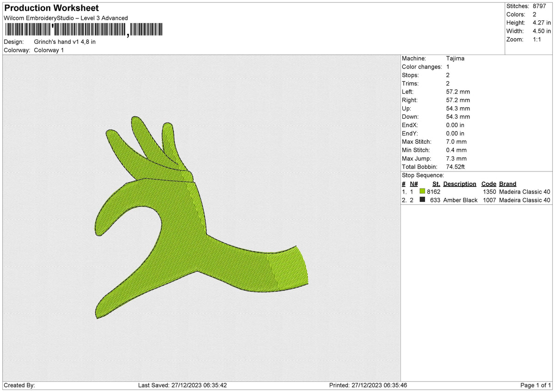This screenshot has width=555, height=392.
Task: Click the 'Colorway 1' value
Action: [x=49, y=50]
